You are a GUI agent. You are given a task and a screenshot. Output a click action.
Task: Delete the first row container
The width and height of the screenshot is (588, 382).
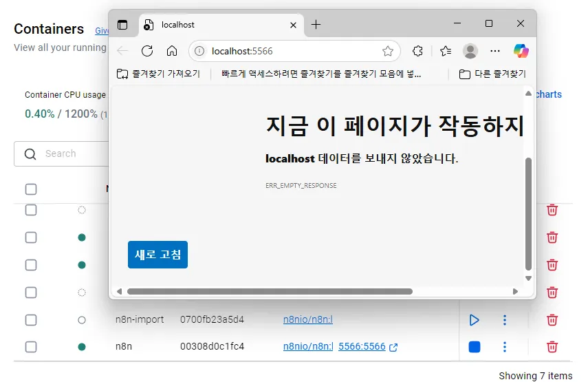552,210
